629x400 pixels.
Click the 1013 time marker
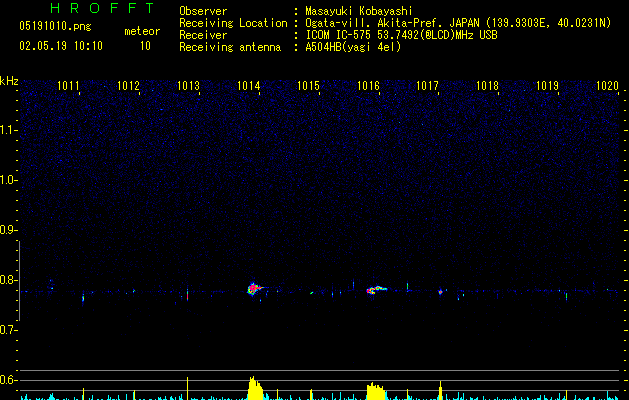point(189,86)
